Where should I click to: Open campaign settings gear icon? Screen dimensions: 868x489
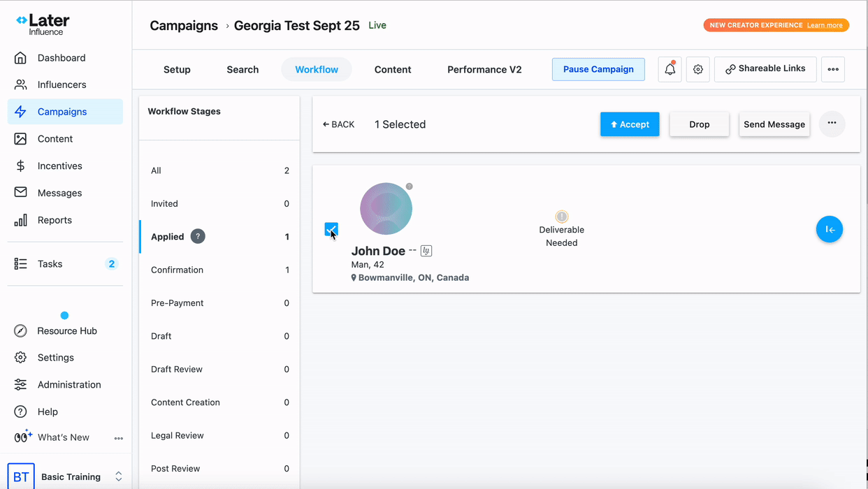[x=697, y=69]
